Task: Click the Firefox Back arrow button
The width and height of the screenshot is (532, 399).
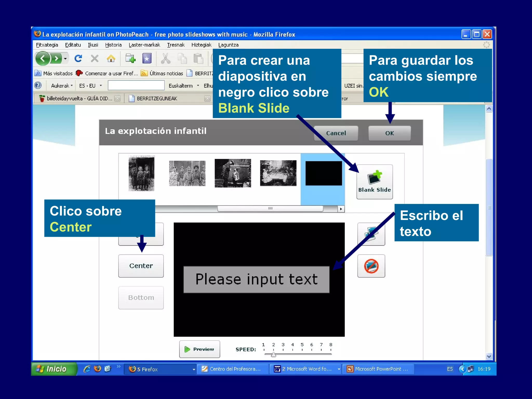Action: click(43, 58)
